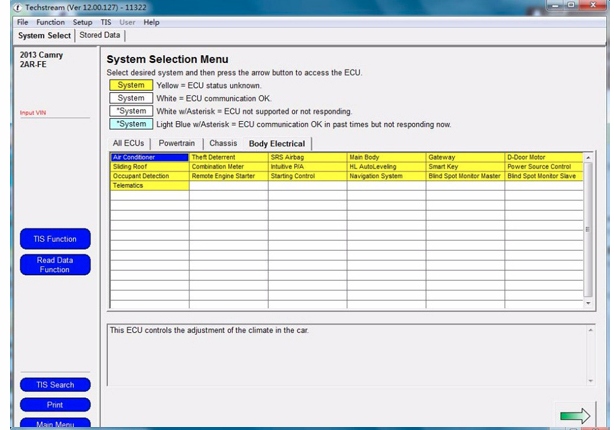Viewport: 614px width, 430px height.
Task: Open the Help menu
Action: click(151, 22)
